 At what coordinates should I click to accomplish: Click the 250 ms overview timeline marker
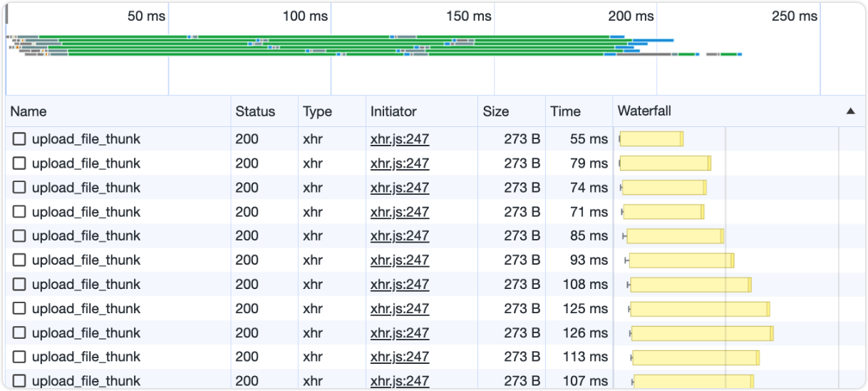pyautogui.click(x=794, y=16)
